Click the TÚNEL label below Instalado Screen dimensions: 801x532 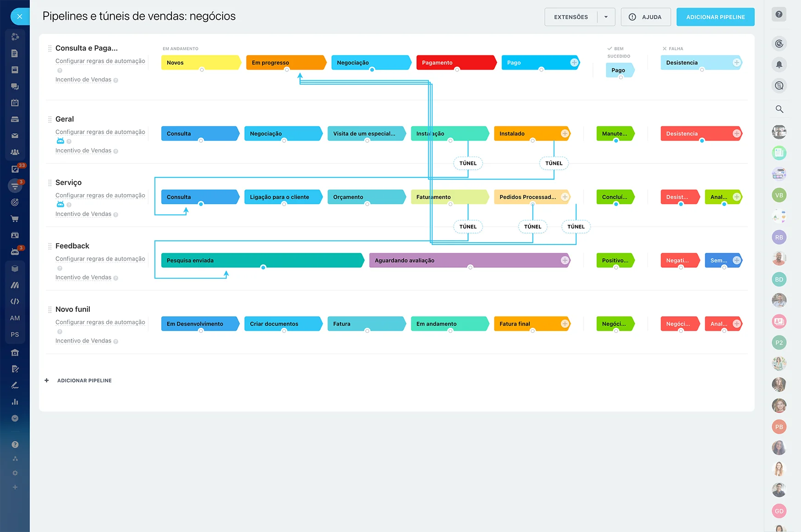(554, 163)
